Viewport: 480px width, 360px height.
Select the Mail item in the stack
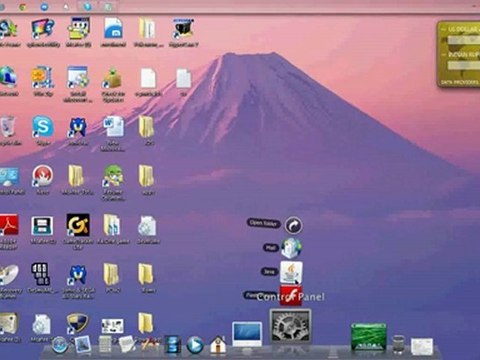pos(291,248)
